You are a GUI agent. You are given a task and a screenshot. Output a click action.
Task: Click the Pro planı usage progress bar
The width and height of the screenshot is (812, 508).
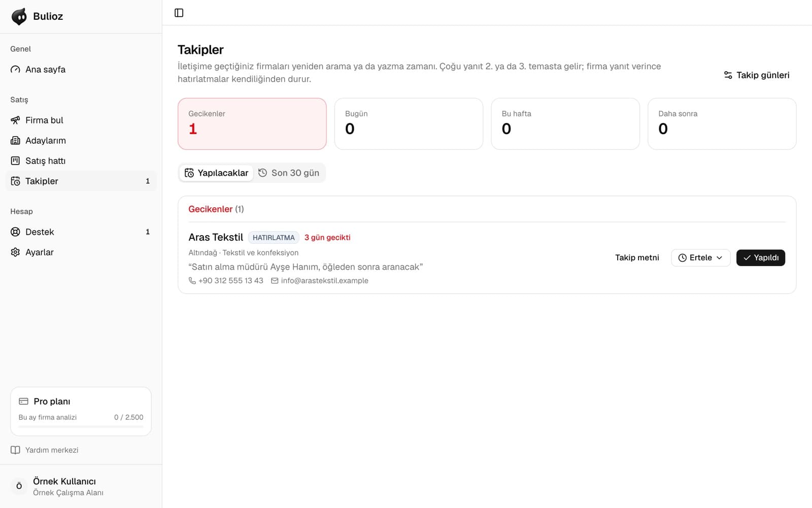81,427
